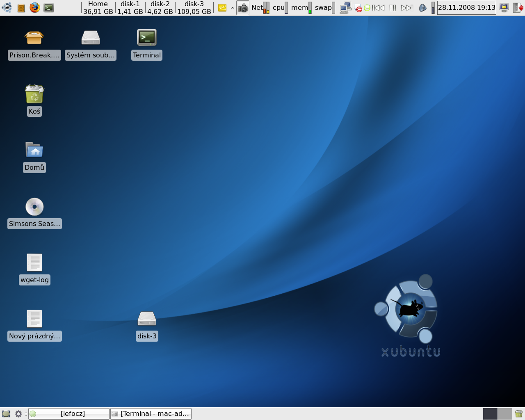Select Simsons Seas... disc icon
The image size is (525, 420).
pos(34,213)
